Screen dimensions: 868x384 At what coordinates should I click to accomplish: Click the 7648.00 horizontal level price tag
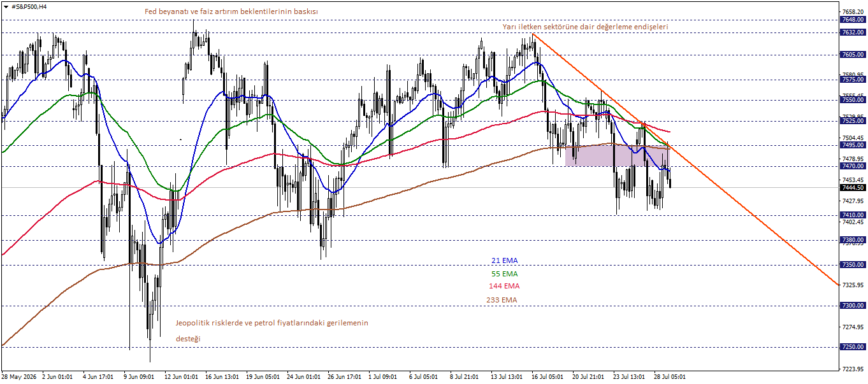(853, 20)
